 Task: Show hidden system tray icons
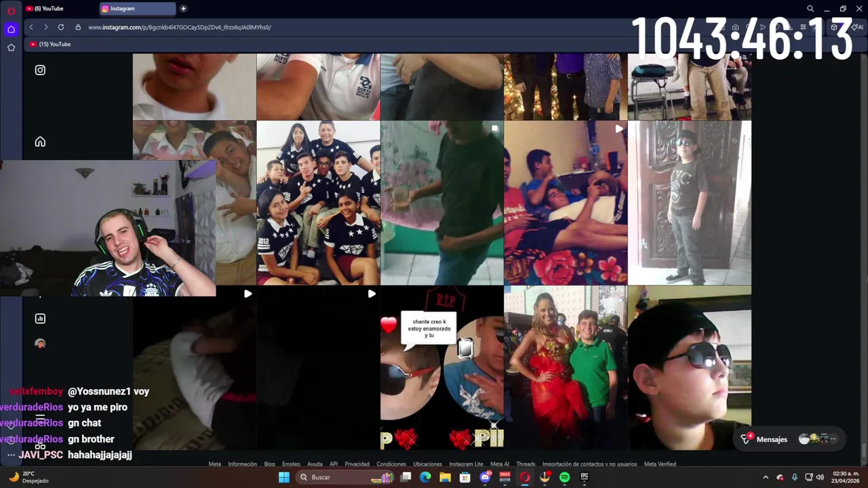tap(766, 477)
